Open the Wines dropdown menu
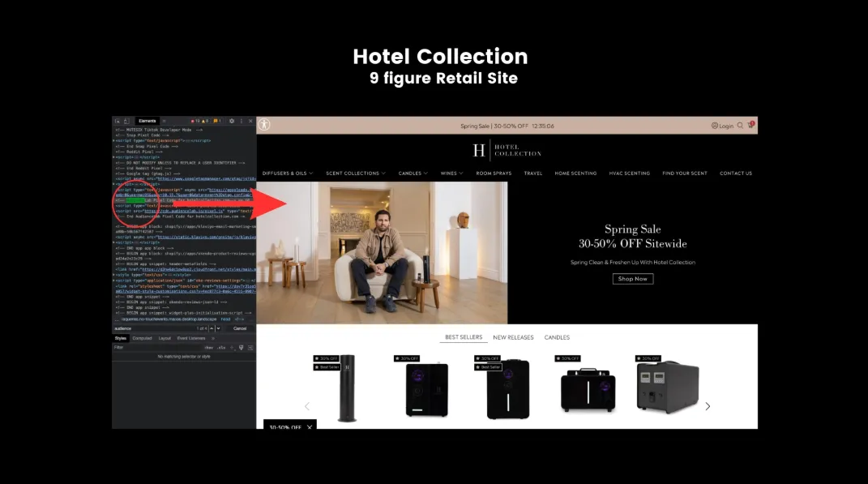The image size is (868, 484). pyautogui.click(x=451, y=173)
